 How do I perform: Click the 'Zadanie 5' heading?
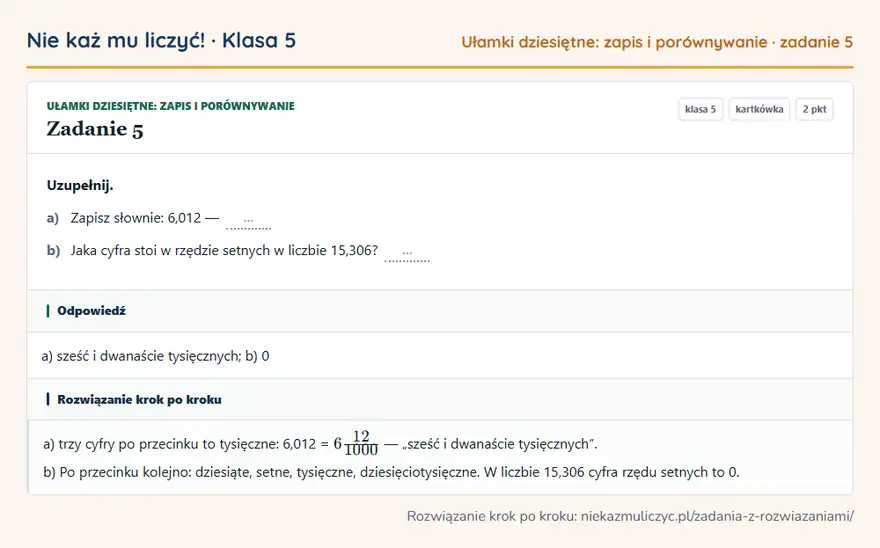[95, 129]
